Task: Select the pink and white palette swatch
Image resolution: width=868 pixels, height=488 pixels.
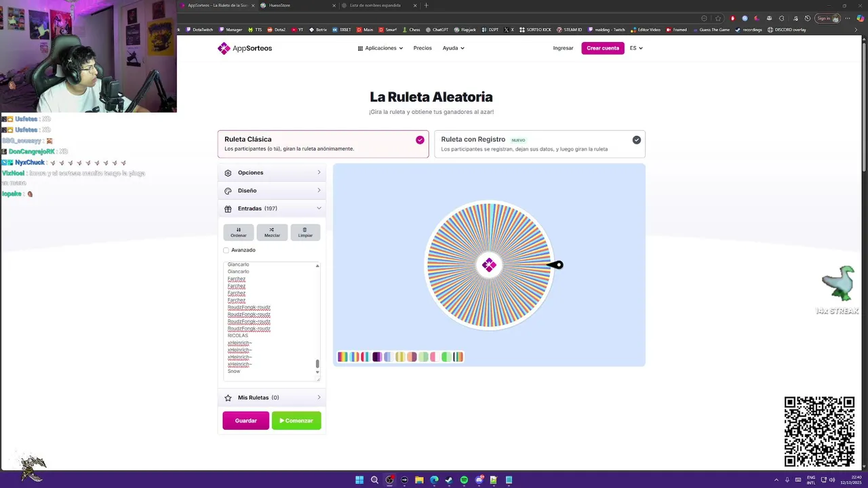Action: (x=435, y=357)
